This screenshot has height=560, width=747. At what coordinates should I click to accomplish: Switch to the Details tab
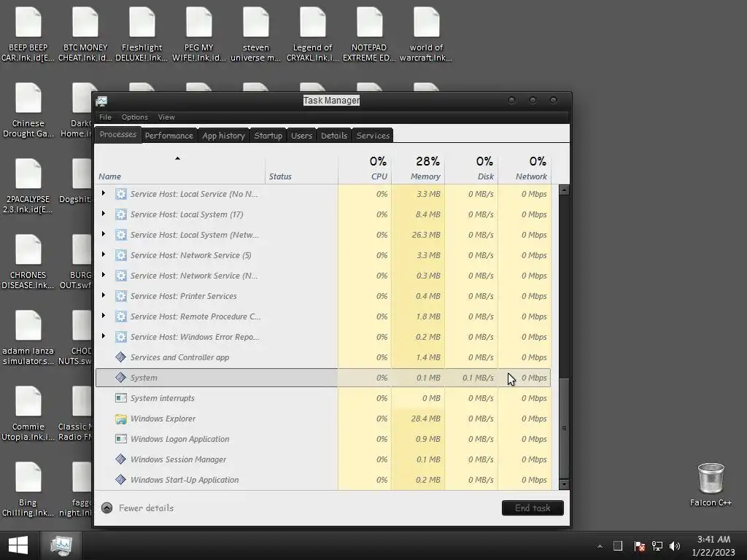pos(334,136)
